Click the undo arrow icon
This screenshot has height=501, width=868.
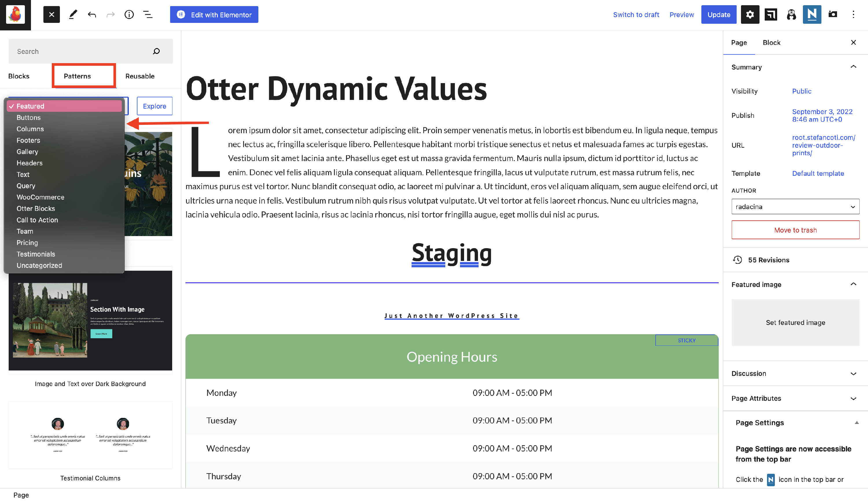coord(91,14)
